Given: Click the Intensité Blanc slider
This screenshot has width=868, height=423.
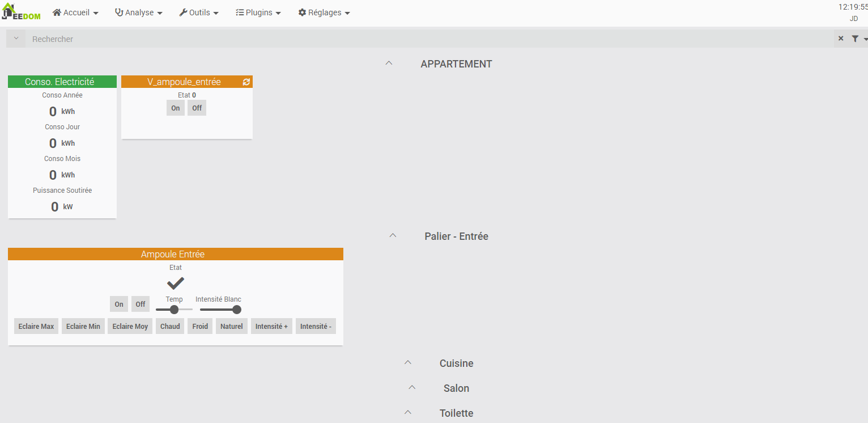Looking at the screenshot, I should coord(220,310).
